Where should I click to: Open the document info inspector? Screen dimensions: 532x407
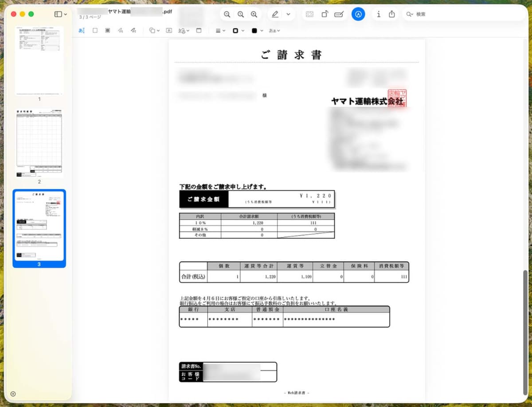pos(378,14)
